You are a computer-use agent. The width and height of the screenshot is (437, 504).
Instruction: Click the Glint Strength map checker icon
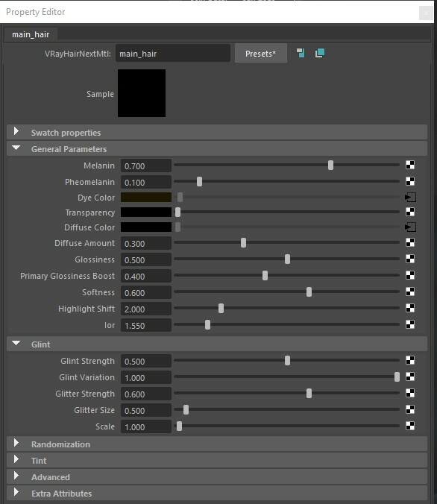click(410, 360)
